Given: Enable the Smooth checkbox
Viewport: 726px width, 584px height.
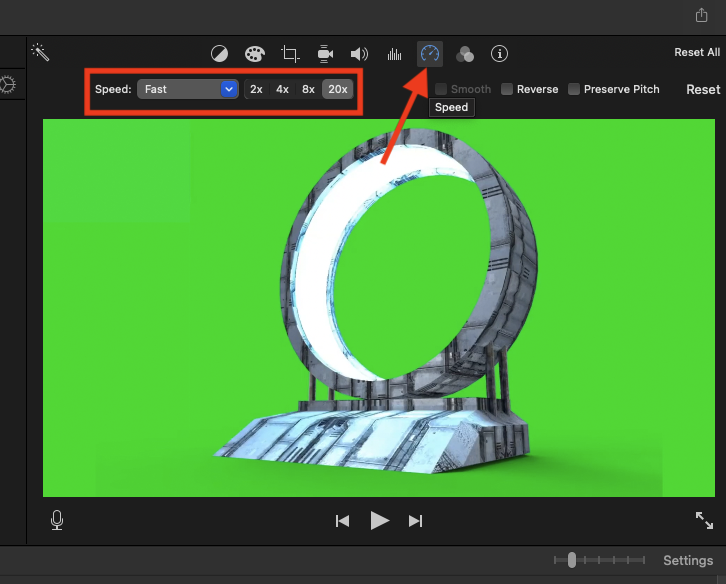Looking at the screenshot, I should pyautogui.click(x=441, y=89).
